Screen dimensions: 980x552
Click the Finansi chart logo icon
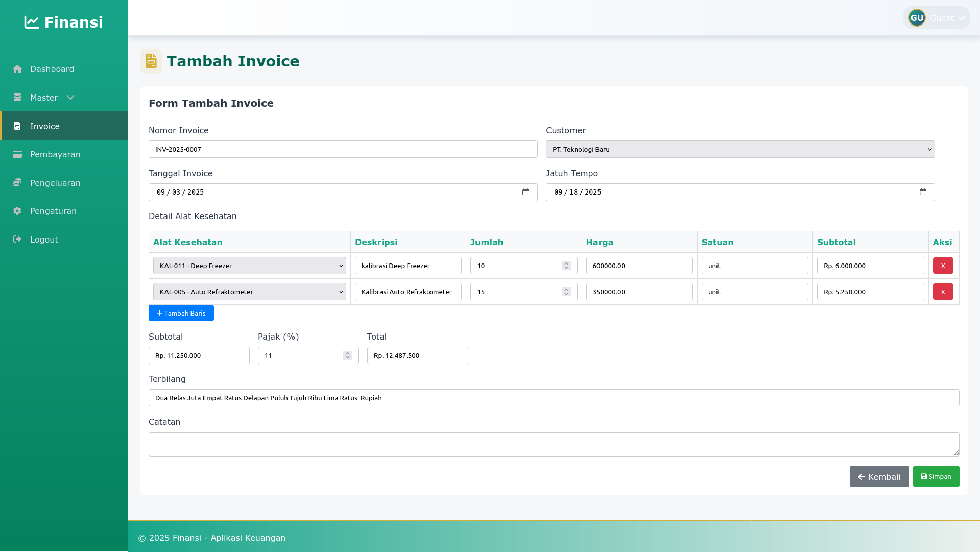pos(31,22)
